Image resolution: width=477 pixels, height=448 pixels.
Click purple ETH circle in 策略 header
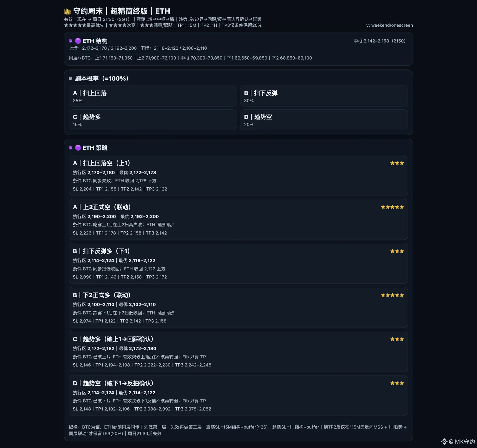[78, 148]
